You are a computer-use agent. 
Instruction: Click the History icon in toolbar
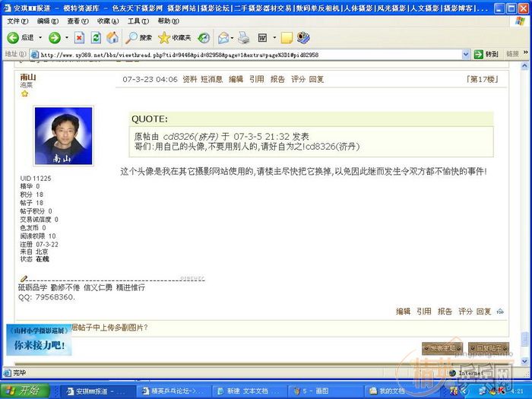204,37
